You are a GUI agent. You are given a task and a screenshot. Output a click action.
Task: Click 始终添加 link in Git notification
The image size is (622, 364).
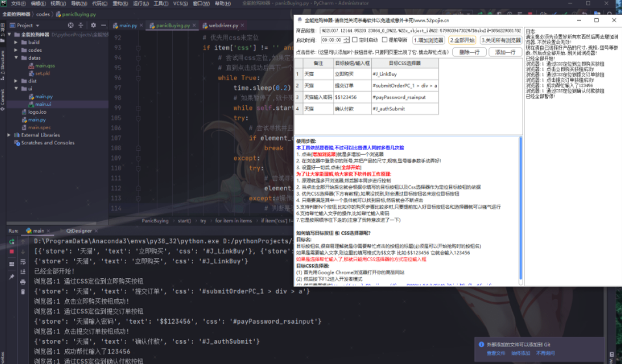[x=521, y=354]
